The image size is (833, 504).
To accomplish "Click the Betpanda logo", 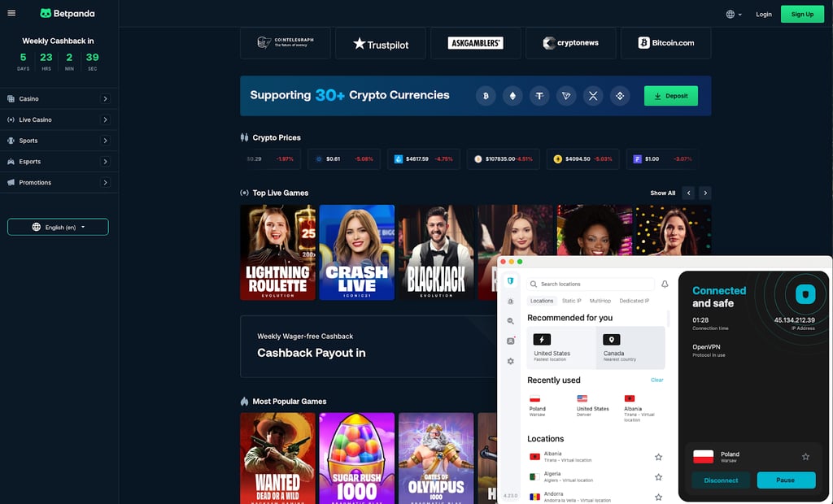I will [x=68, y=13].
